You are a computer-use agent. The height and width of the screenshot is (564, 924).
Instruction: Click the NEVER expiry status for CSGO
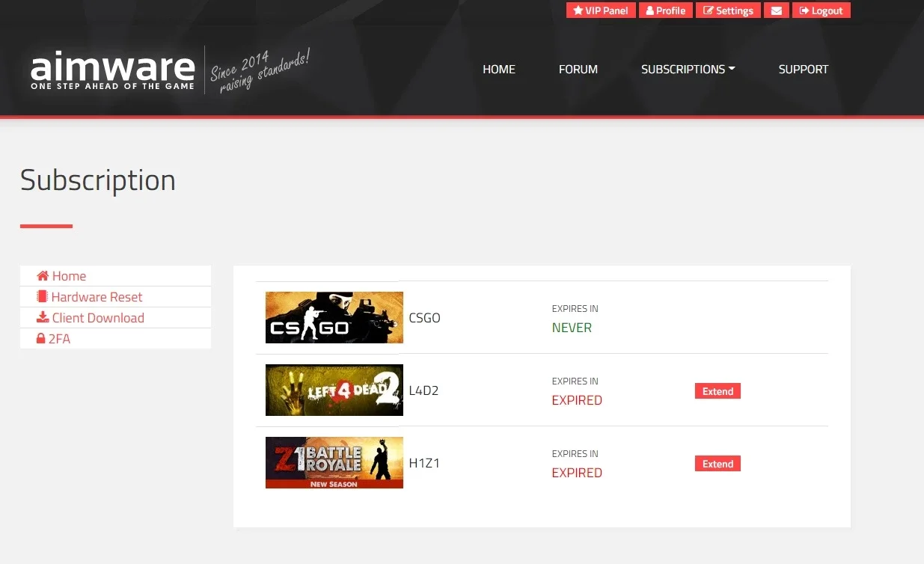coord(572,328)
